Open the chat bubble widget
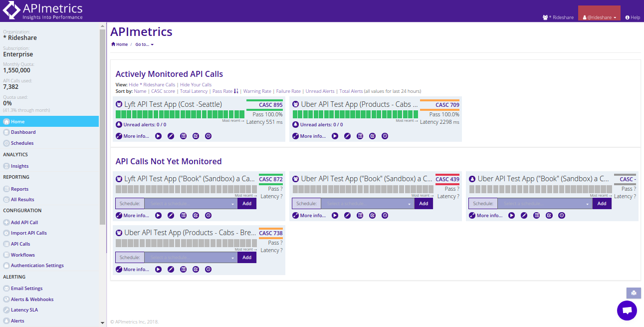This screenshot has width=644, height=327. pos(627,311)
